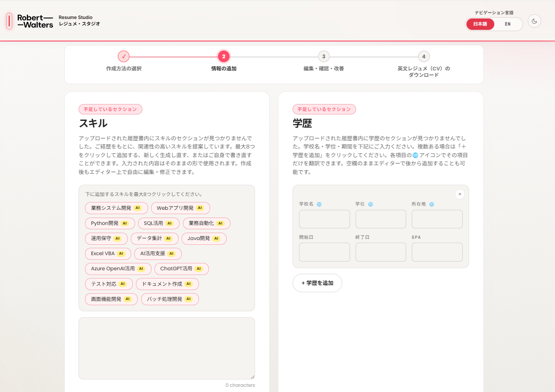This screenshot has width=555, height=392.
Task: Switch navigation language to EN
Action: pos(508,24)
